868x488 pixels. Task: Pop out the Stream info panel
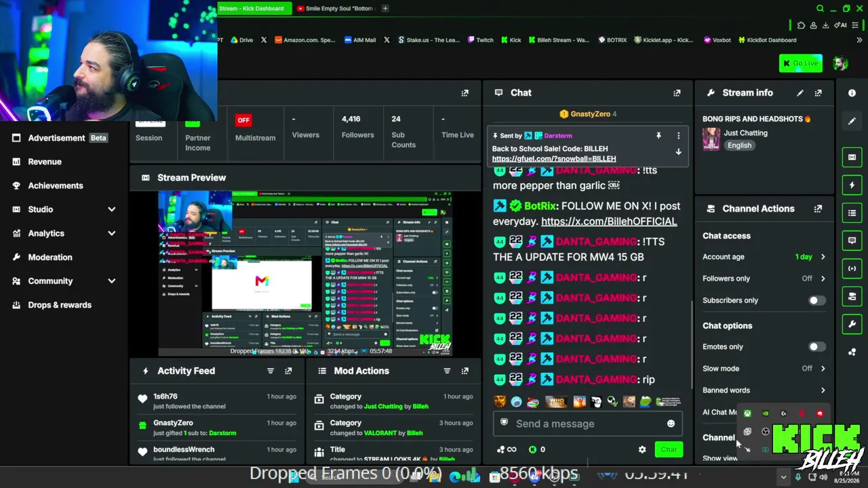(818, 93)
